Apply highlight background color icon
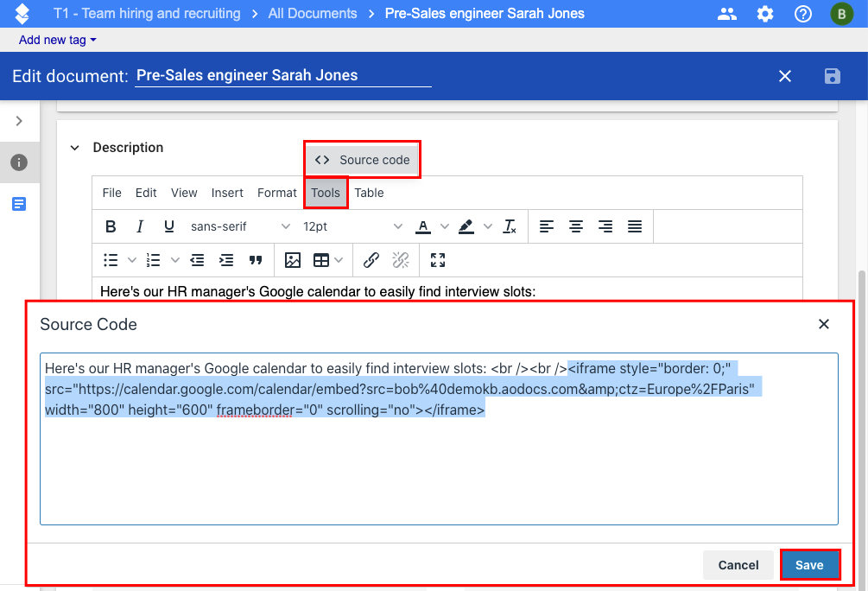 466,226
